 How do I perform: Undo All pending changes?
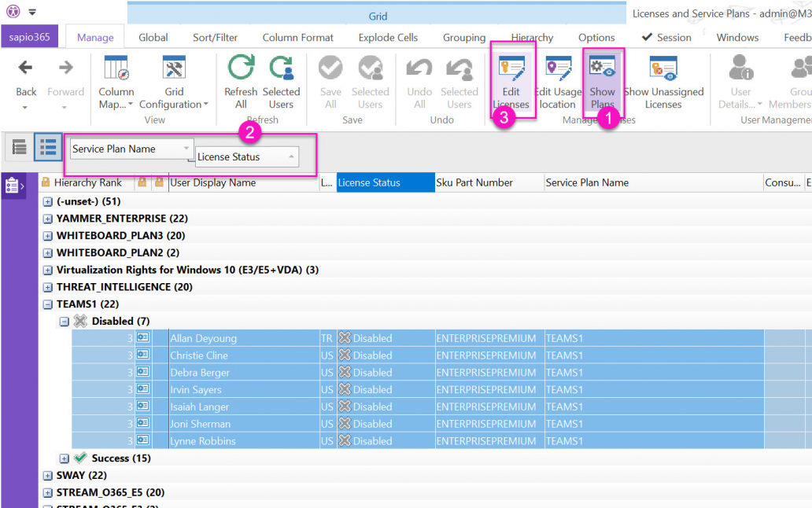coord(419,83)
